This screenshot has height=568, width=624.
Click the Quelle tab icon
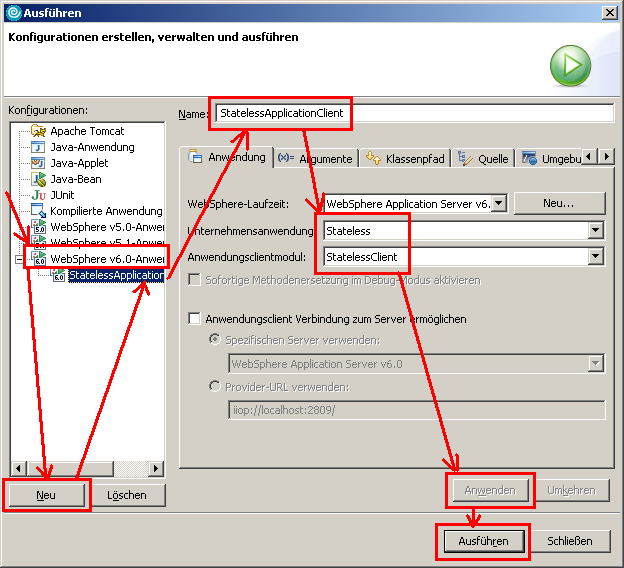[x=465, y=158]
